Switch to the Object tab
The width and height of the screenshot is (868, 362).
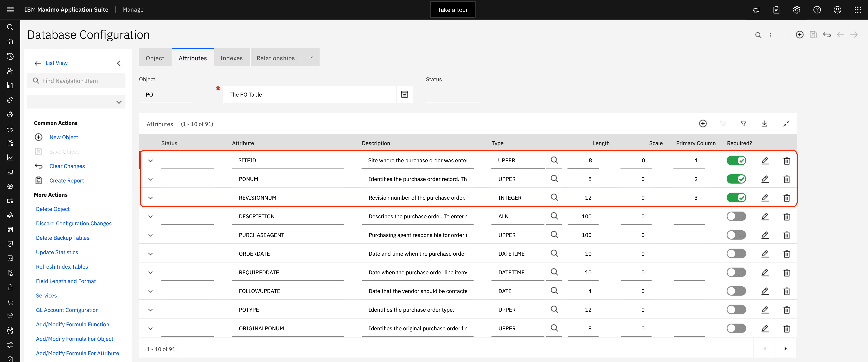tap(155, 58)
